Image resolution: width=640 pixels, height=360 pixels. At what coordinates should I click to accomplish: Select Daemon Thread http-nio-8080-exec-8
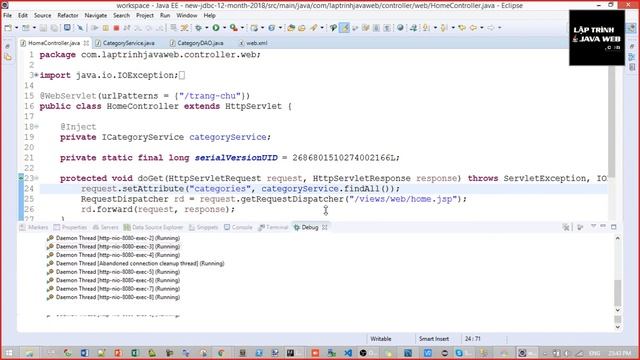pos(113,298)
